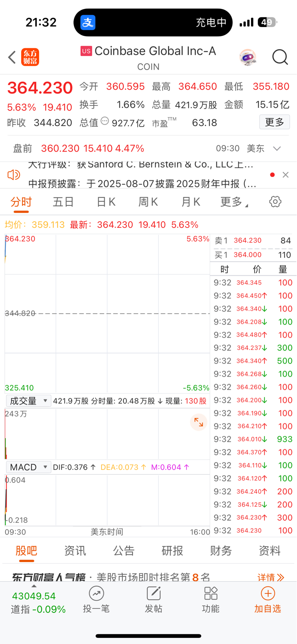The image size is (297, 644).
Task: Open the 东方财富 logo home
Action: click(x=30, y=57)
